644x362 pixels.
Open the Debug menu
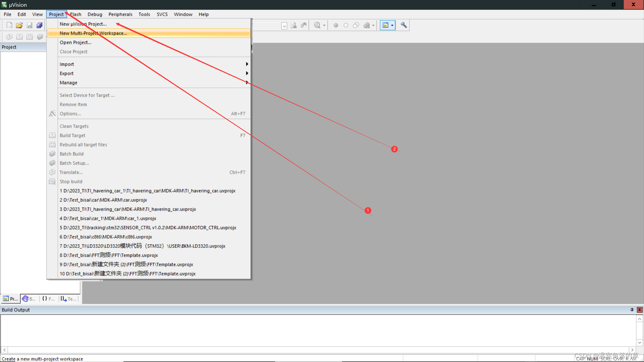click(x=95, y=14)
